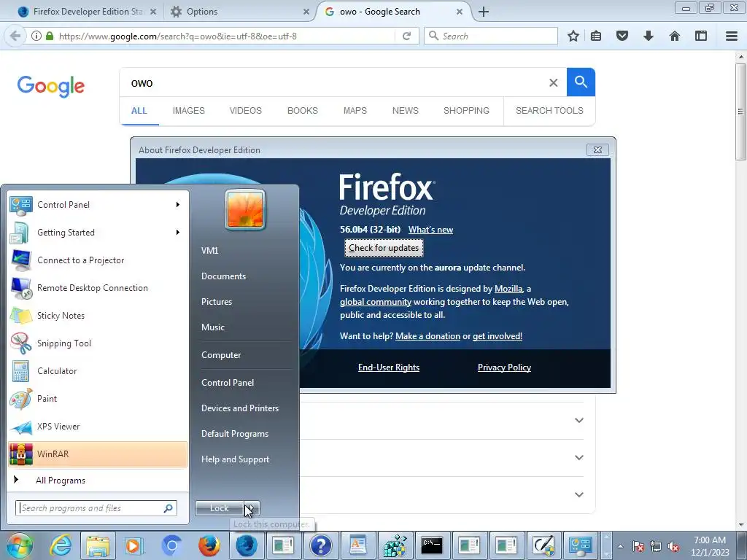Bookmark this page with the star icon
Viewport: 747px width, 560px height.
573,36
